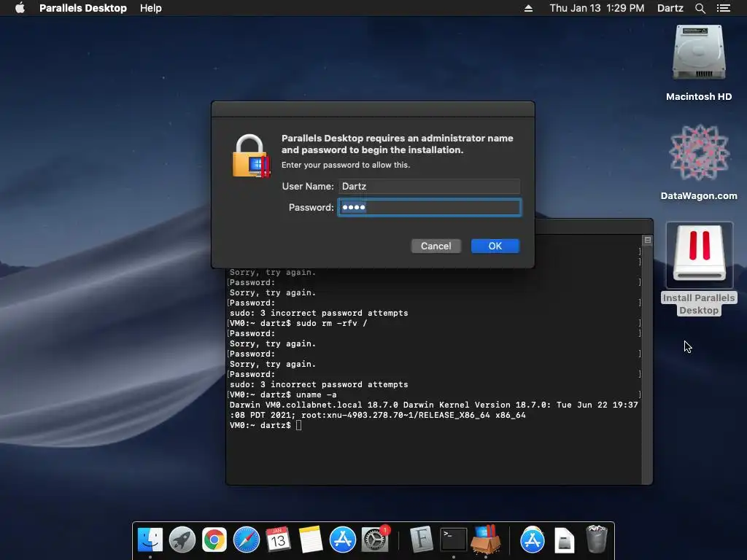Open Font Book F icon in Dock
This screenshot has height=560, width=747.
pos(421,540)
